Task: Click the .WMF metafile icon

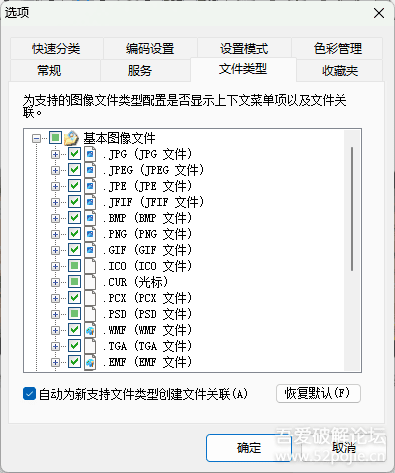Action: point(90,330)
